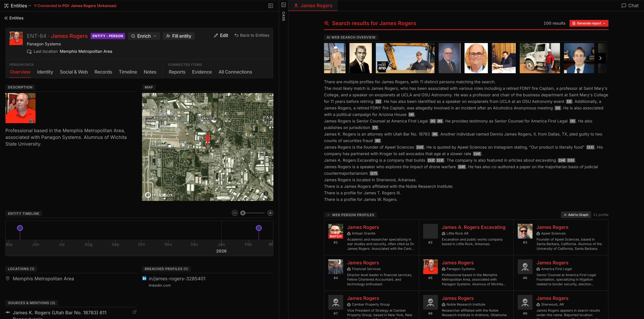This screenshot has width=644, height=319.
Task: Collapse the Web Person Profiles section
Action: (x=328, y=215)
